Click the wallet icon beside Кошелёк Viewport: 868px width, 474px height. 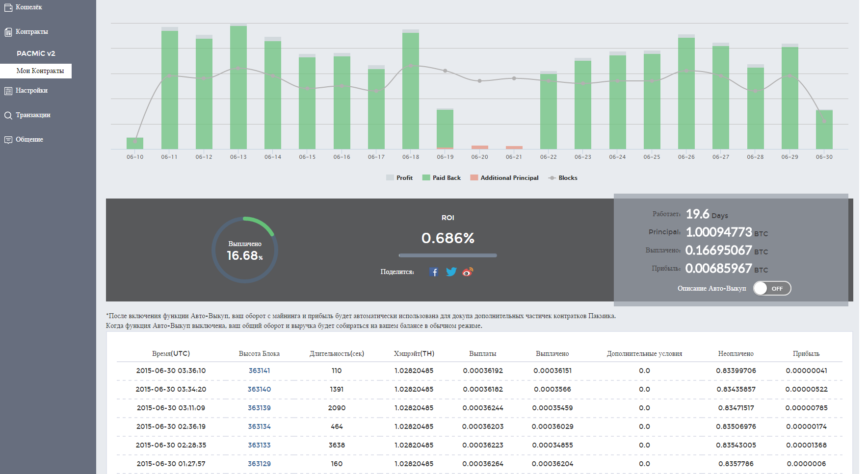(8, 7)
